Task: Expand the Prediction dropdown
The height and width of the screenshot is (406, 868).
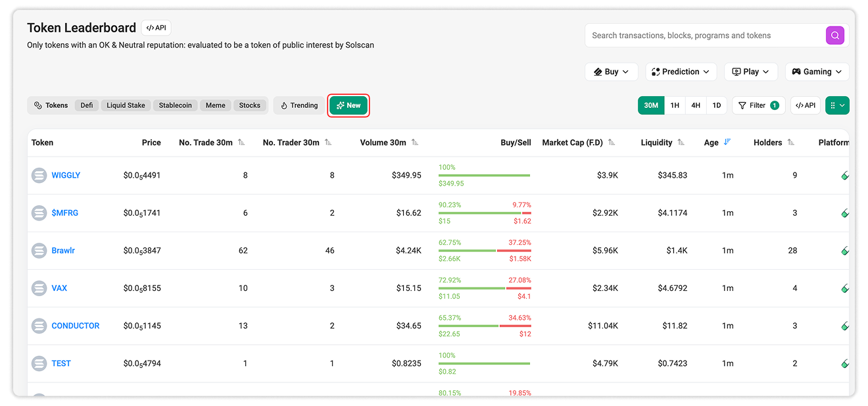Action: click(x=681, y=72)
